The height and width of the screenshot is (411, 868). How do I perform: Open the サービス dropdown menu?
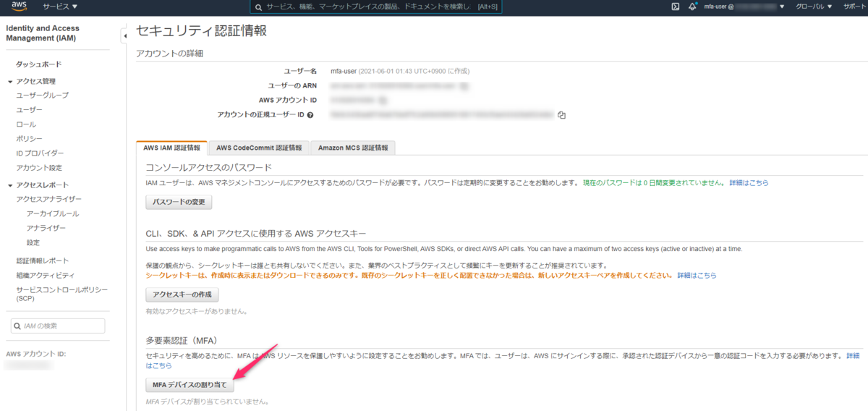click(60, 7)
